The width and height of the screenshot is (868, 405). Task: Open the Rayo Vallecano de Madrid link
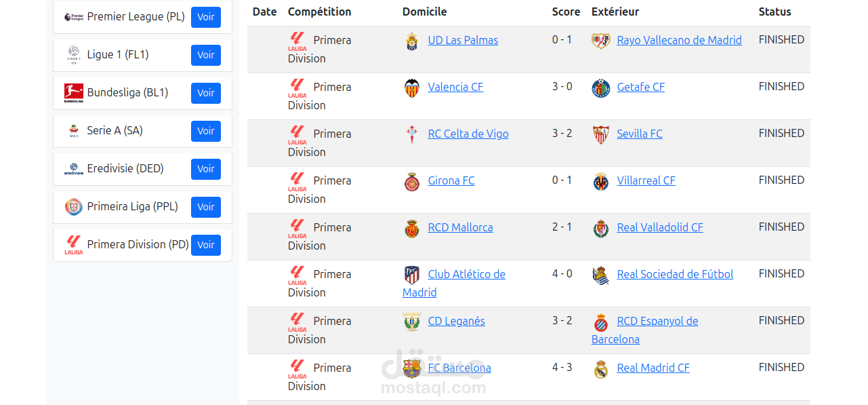point(679,40)
